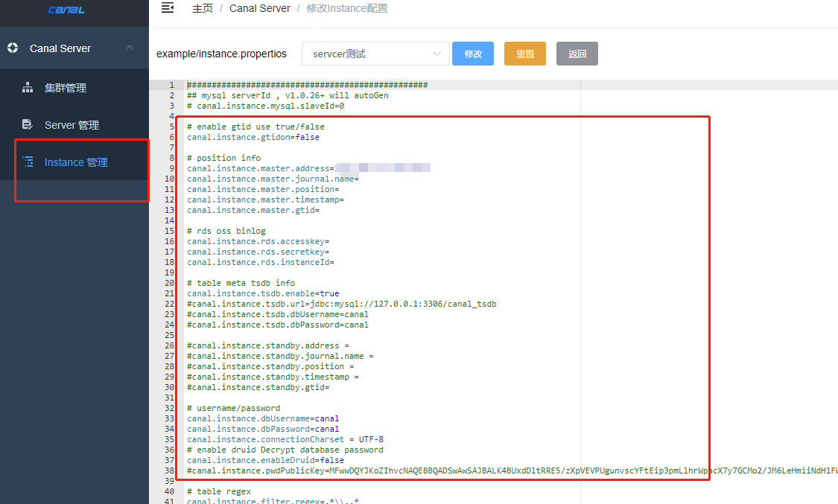Image resolution: width=838 pixels, height=504 pixels.
Task: Click line canal.instance.master.journal.name=
Action: click(x=273, y=179)
